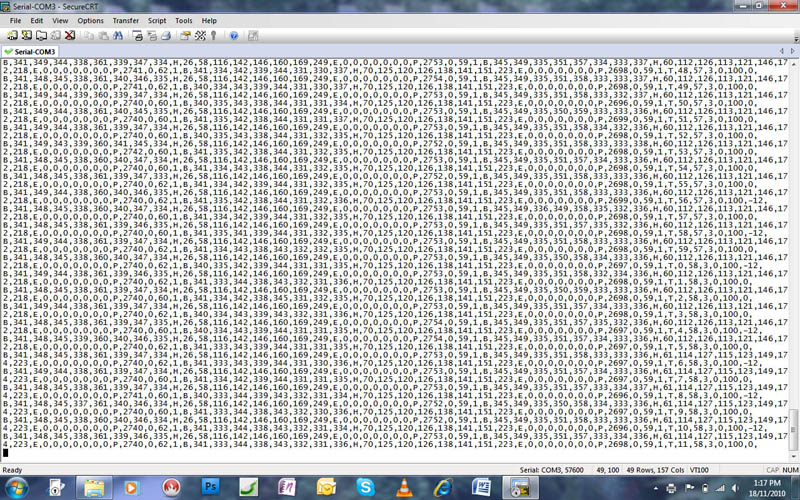The height and width of the screenshot is (500, 800).
Task: Click the Connect in Tab folder icon
Action: coord(41,35)
